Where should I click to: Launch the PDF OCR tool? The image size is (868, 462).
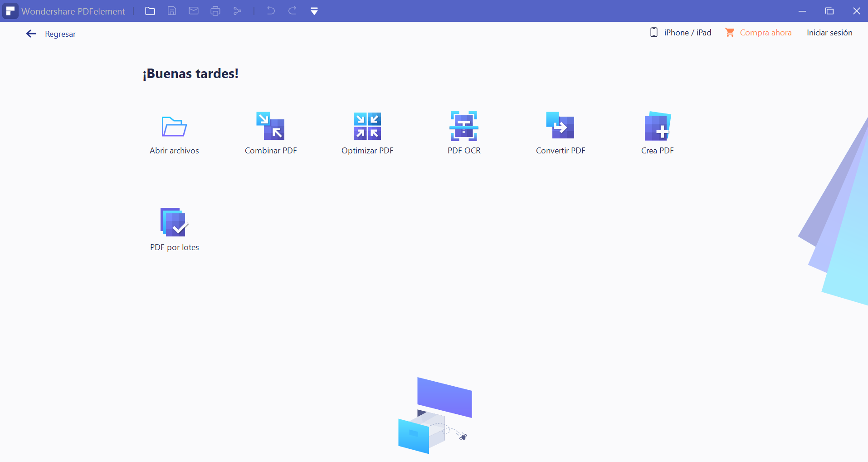(x=464, y=132)
